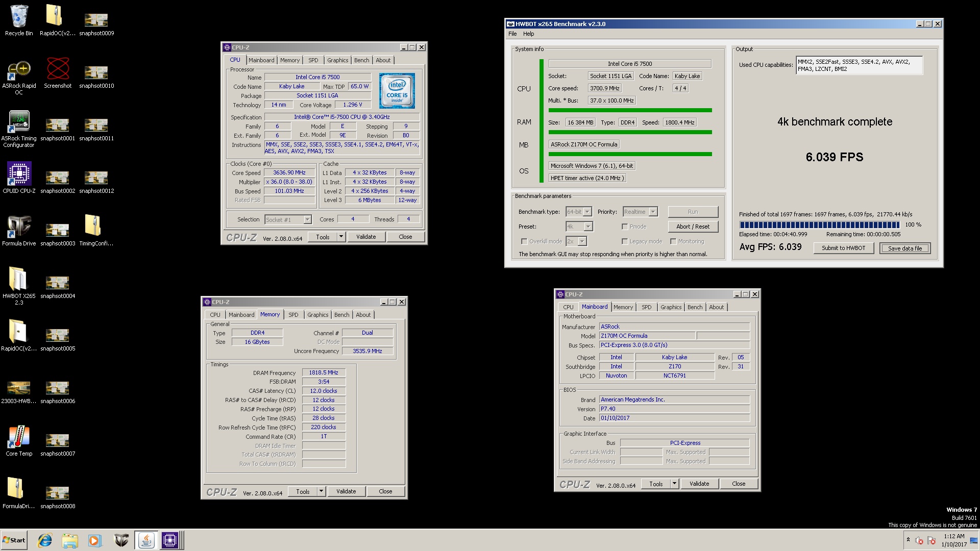Click the Intel Core i5 logo in CPU-Z
The height and width of the screenshot is (551, 980).
(398, 90)
